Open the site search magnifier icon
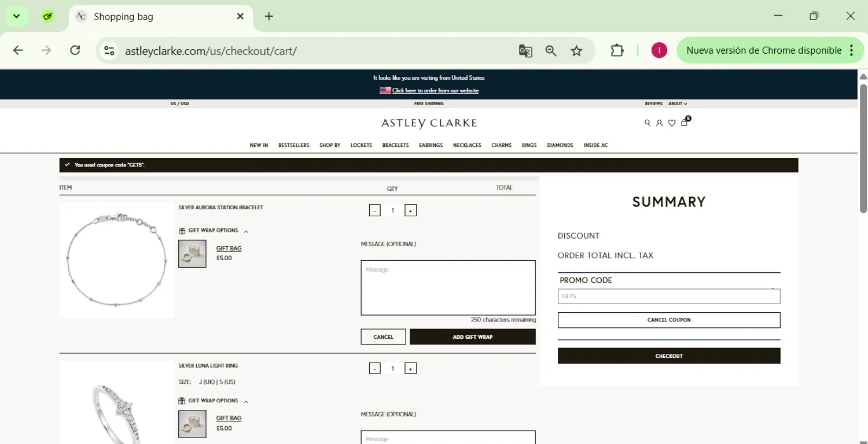Viewport: 868px width, 444px height. 648,123
